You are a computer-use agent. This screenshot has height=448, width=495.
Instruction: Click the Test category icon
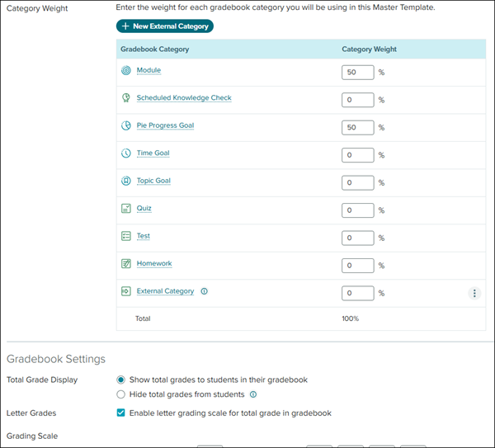pyautogui.click(x=126, y=237)
